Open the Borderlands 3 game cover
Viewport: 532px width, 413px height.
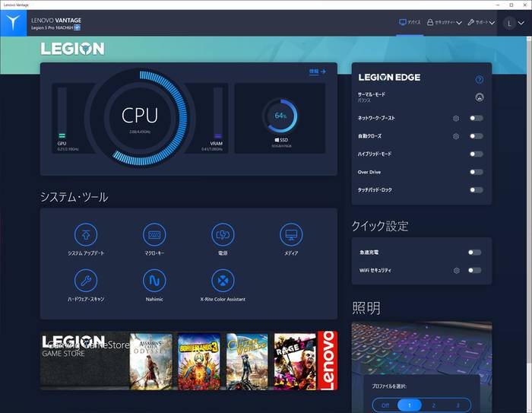199,361
